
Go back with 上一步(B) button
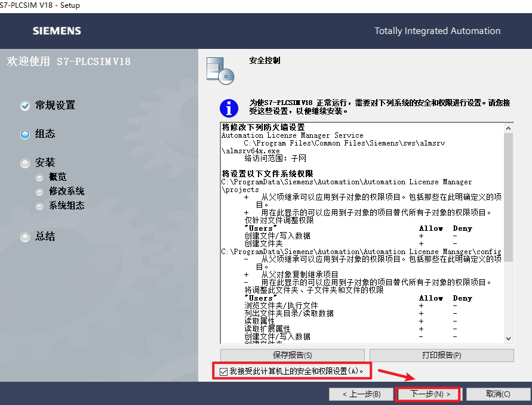[361, 394]
